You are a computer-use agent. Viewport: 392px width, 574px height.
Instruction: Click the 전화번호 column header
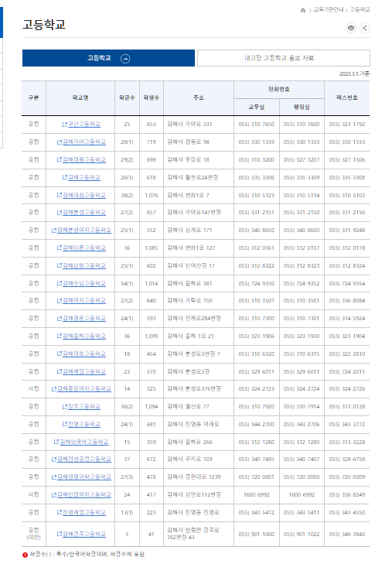(x=279, y=89)
